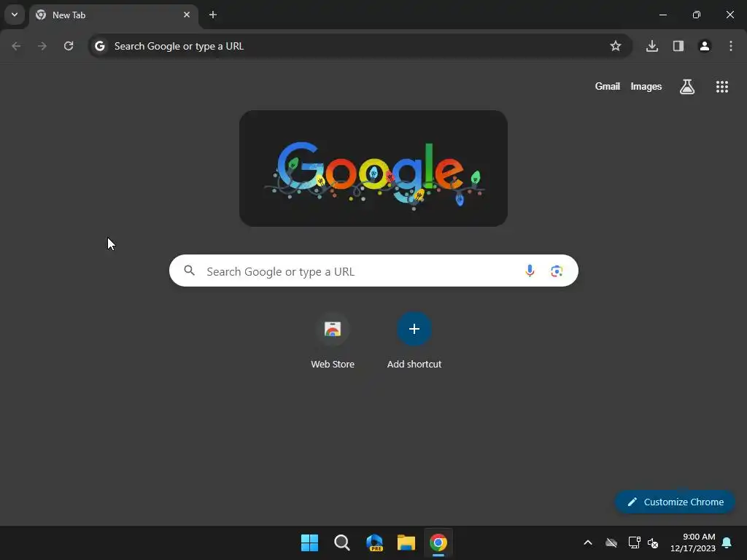Open the Downloads icon in toolbar
Image resolution: width=747 pixels, height=560 pixels.
coord(652,46)
